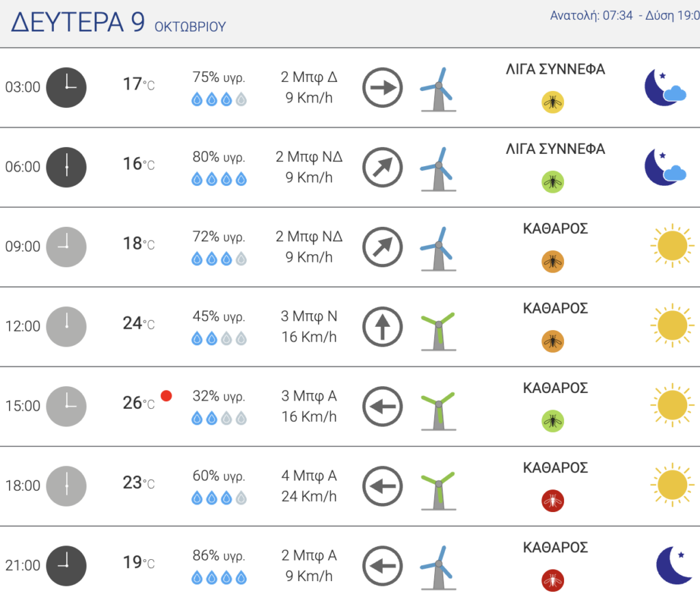The height and width of the screenshot is (594, 700).
Task: Click the east wind arrow at 03:00
Action: 383,87
